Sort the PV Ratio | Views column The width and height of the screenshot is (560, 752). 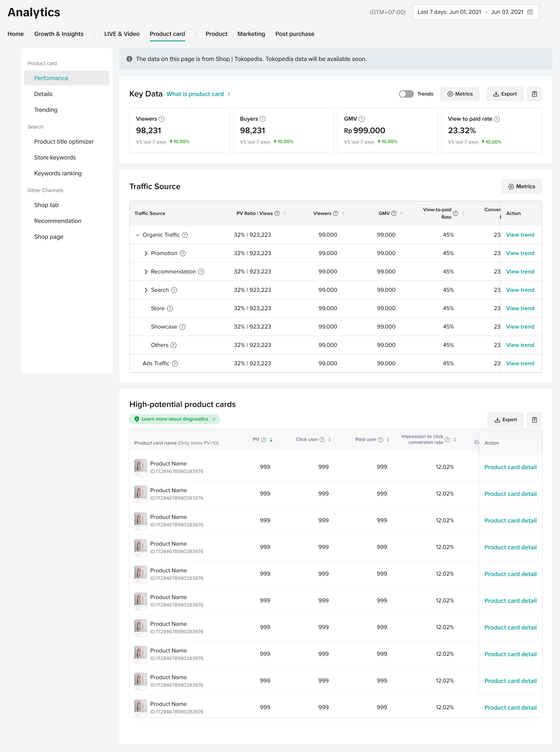[x=284, y=213]
